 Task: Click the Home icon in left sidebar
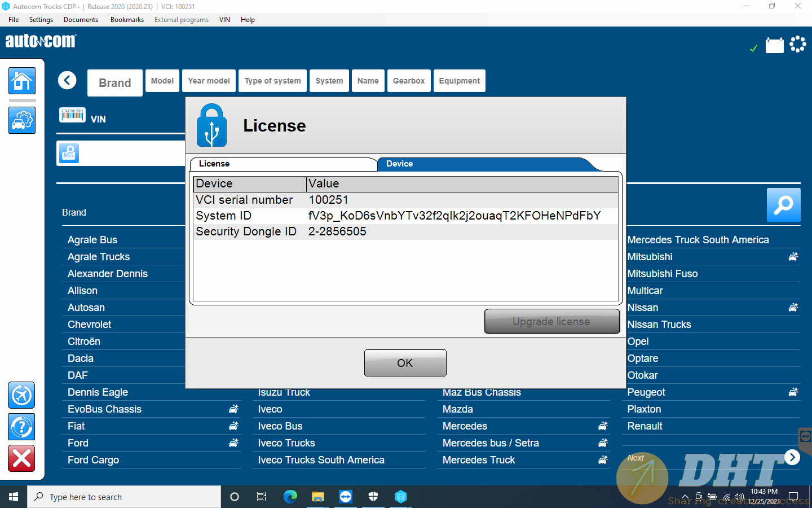pos(22,81)
